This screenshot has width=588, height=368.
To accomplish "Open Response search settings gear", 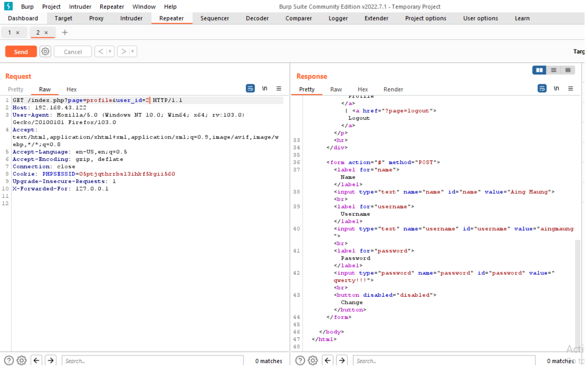I will point(313,360).
